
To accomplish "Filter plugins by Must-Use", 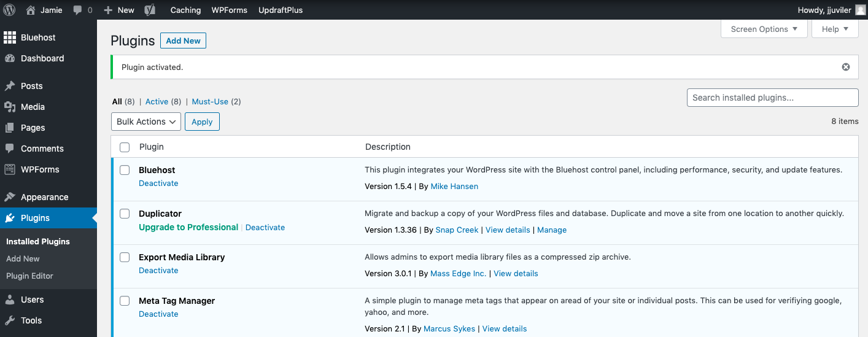I will (210, 102).
